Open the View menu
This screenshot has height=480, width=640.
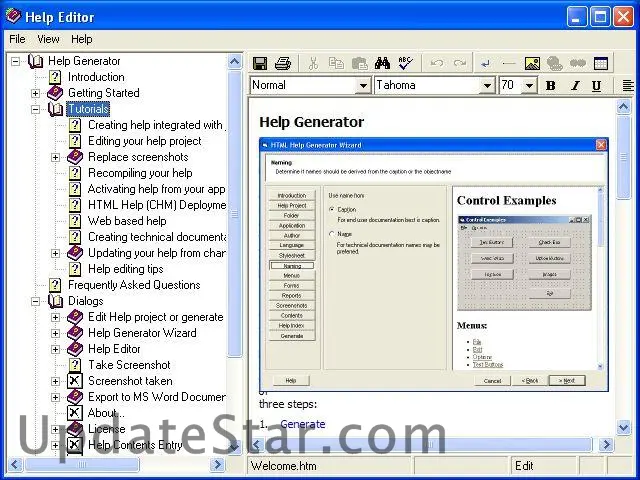48,39
